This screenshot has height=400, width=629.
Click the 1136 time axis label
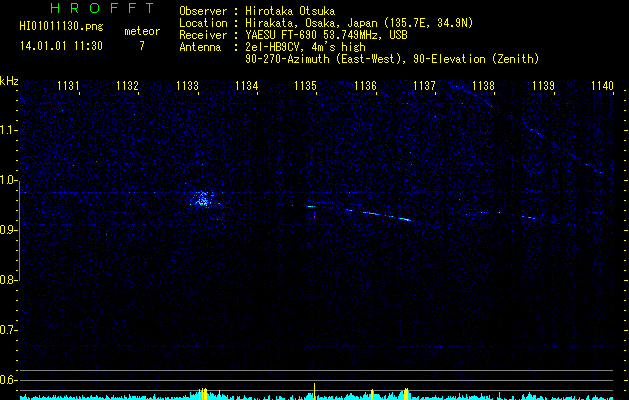tap(365, 86)
